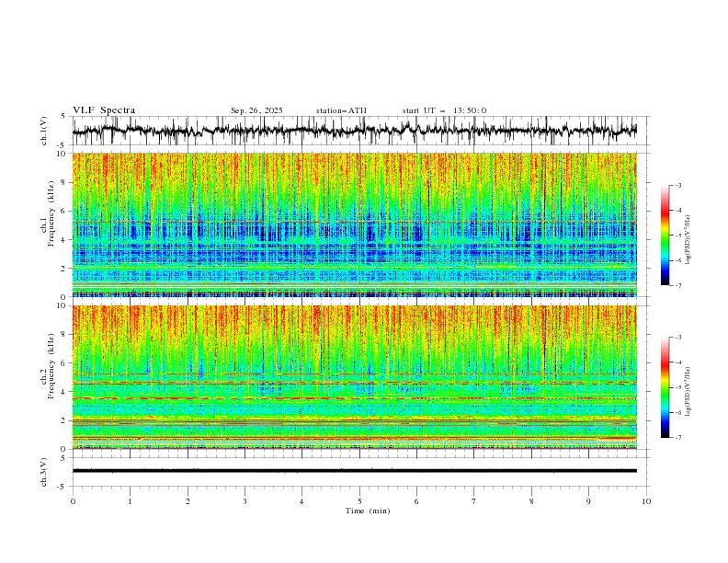Screen dimensions: 728x563
Task: Click the "ch.3(V)" axis label
Action: (44, 472)
